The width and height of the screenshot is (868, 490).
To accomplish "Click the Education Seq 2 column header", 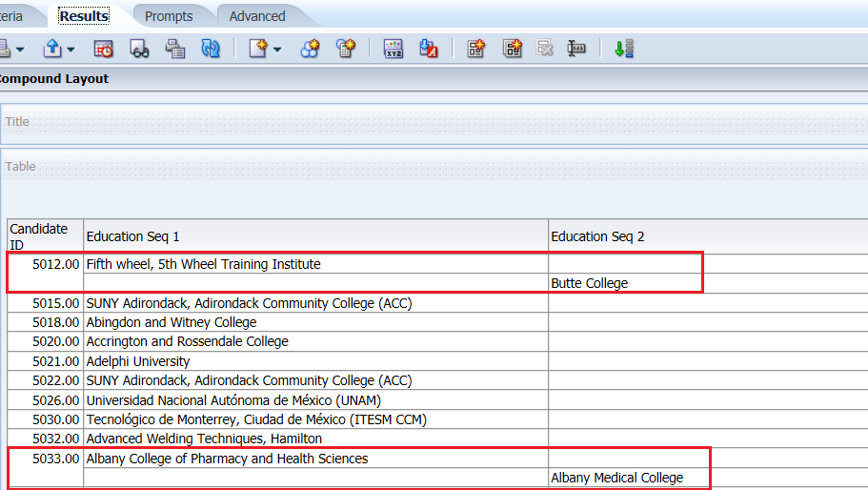I will point(708,236).
